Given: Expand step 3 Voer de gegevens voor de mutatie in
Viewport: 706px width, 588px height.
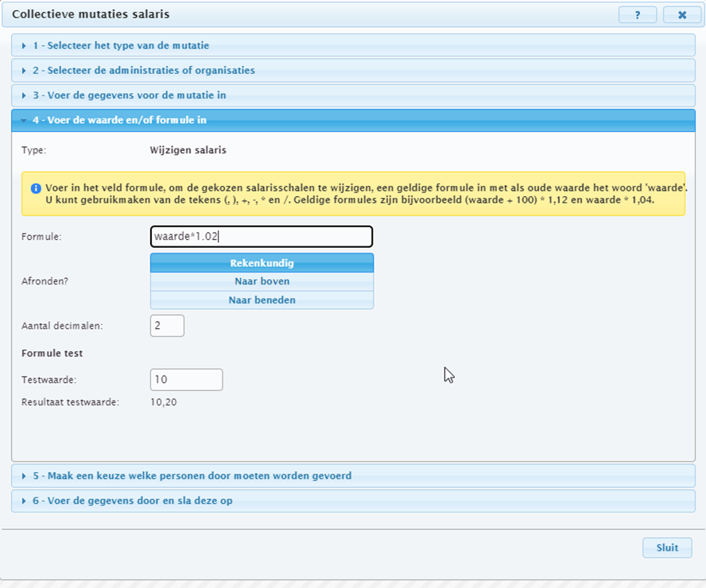Looking at the screenshot, I should click(354, 95).
